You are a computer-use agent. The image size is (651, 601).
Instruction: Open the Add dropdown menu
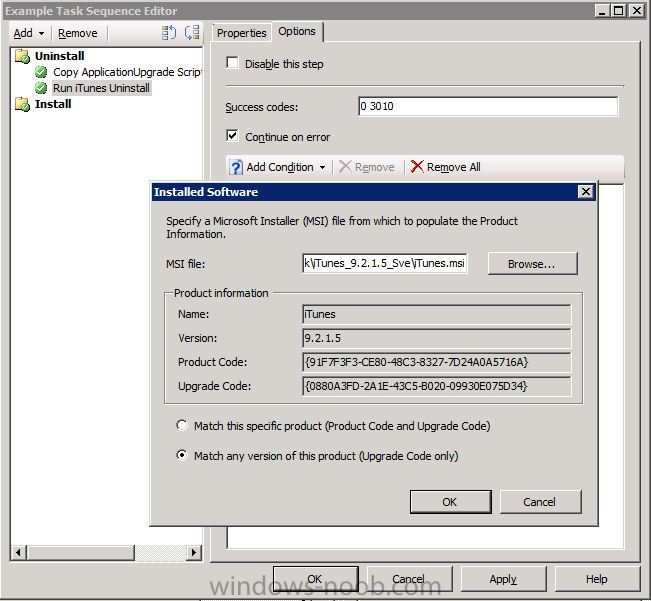click(29, 33)
